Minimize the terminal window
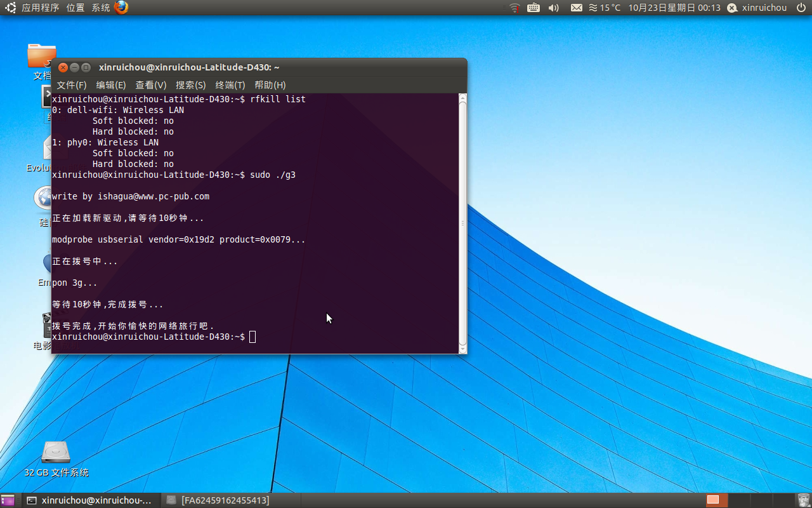Screen dimensions: 812x508 [x=74, y=67]
